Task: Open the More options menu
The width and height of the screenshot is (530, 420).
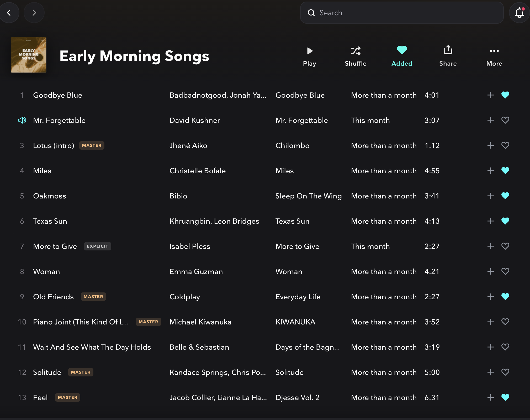Action: [494, 56]
